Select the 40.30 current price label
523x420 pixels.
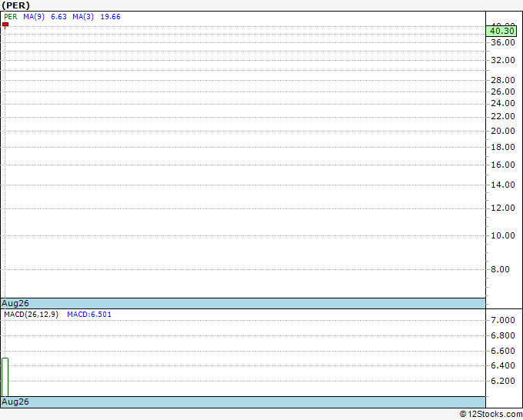pyautogui.click(x=501, y=31)
